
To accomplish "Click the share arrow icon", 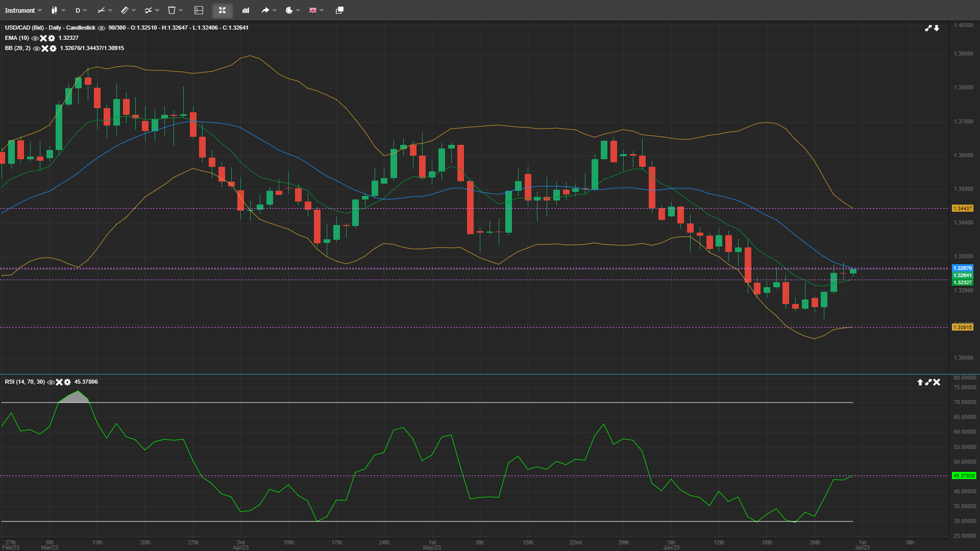I will [x=265, y=10].
